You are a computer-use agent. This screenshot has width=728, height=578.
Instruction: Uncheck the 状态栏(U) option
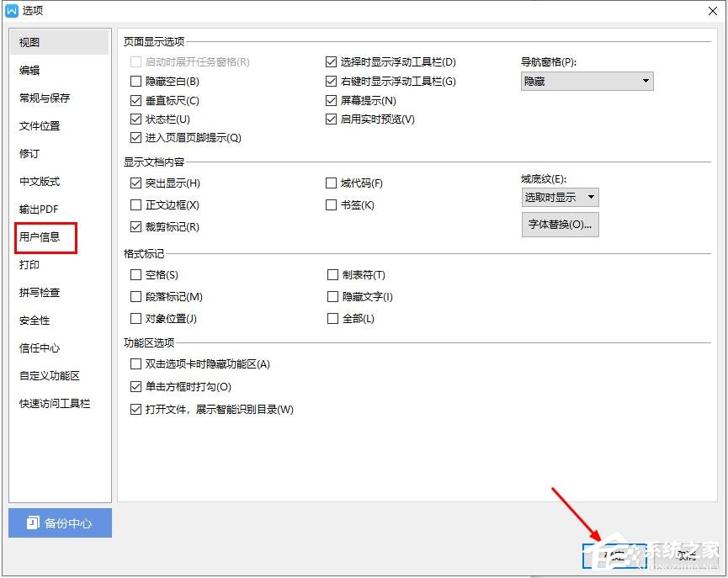pyautogui.click(x=136, y=119)
